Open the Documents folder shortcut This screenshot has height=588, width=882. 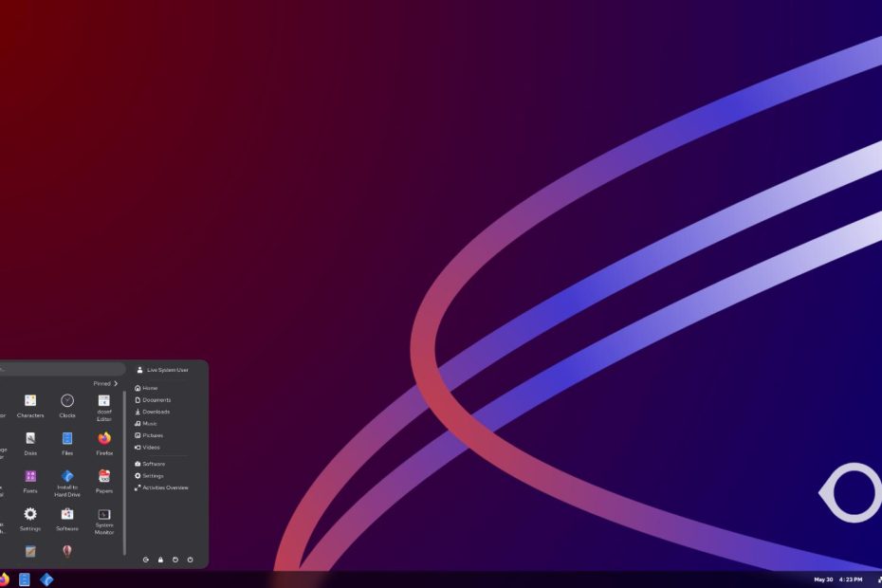153,400
